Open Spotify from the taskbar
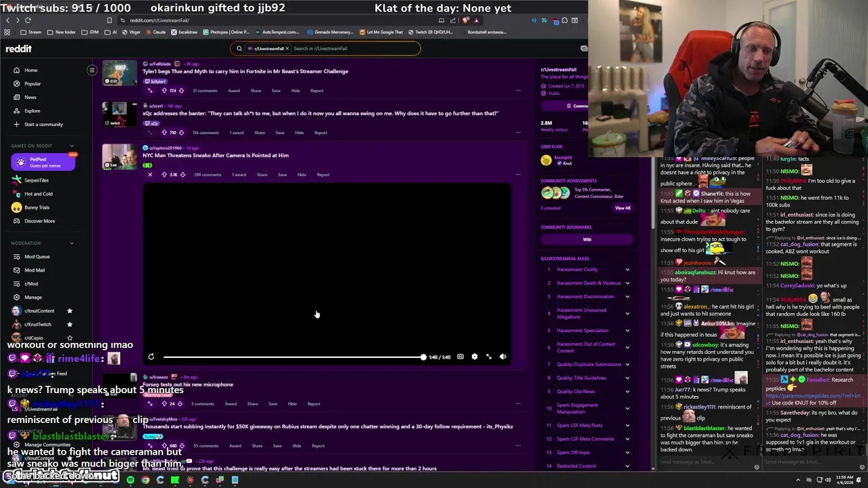The height and width of the screenshot is (488, 868). [130, 480]
